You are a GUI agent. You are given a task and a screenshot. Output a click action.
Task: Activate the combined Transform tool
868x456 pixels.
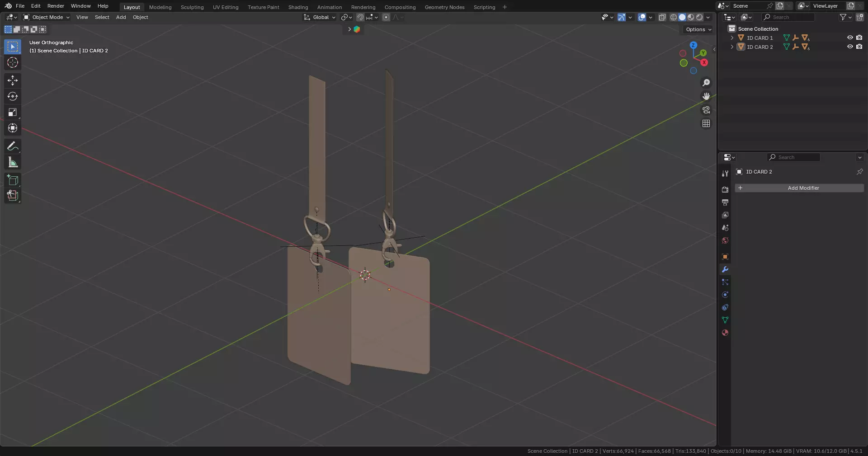pos(13,128)
